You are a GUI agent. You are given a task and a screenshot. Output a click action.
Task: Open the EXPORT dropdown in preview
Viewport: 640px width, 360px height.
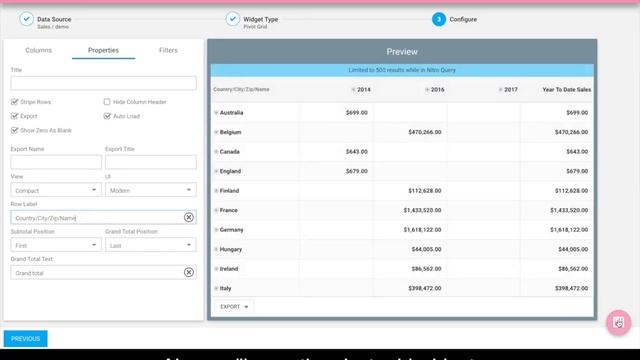(x=234, y=307)
